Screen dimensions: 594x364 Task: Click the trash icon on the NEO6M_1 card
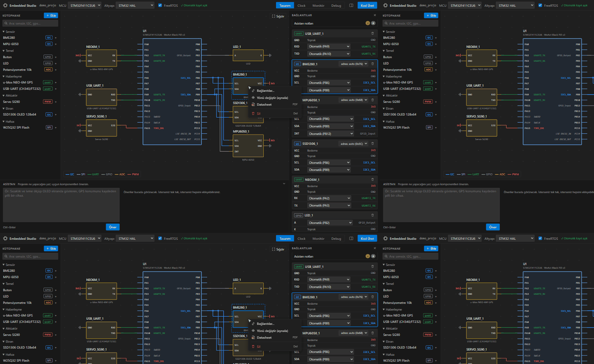pyautogui.click(x=373, y=179)
